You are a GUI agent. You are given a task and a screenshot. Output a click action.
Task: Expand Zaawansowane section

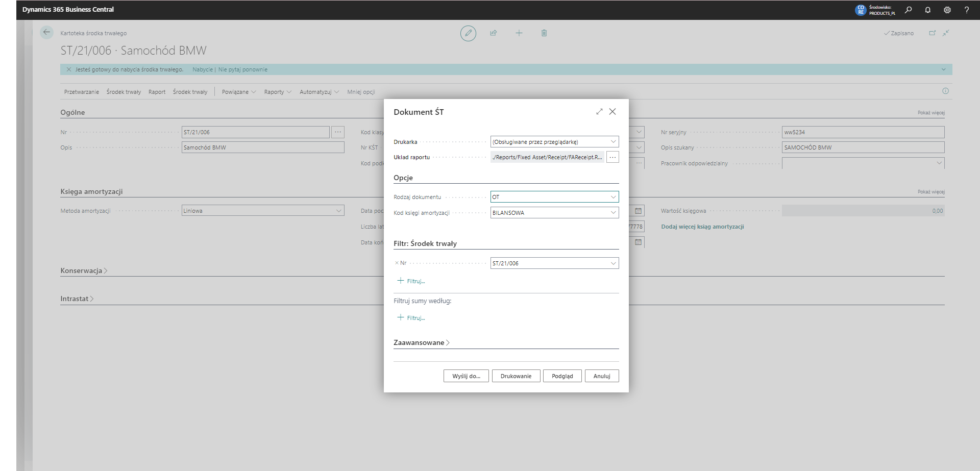pos(422,342)
